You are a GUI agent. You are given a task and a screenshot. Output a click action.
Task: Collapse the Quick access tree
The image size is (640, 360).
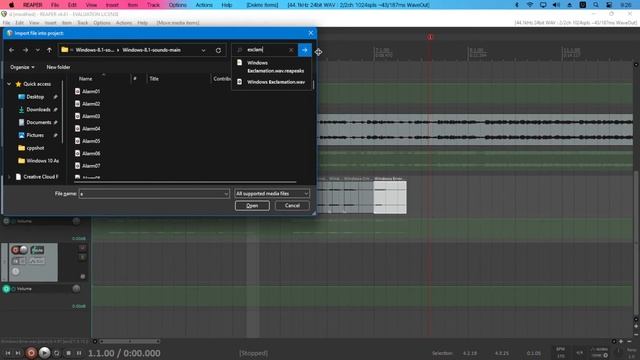pyautogui.click(x=9, y=84)
